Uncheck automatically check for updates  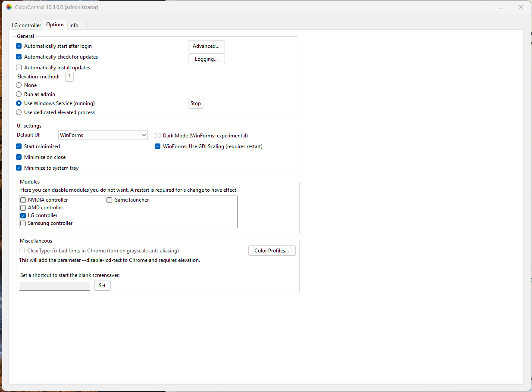pyautogui.click(x=19, y=57)
